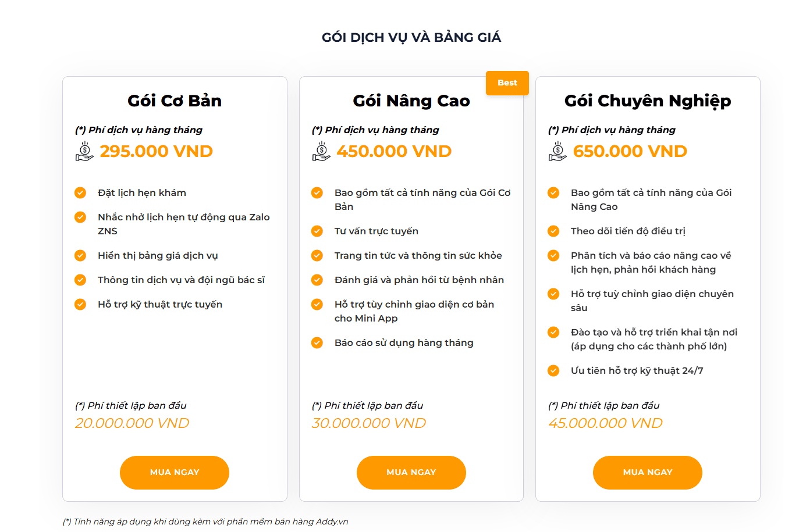Click the money icon beside 450.000 VND
The width and height of the screenshot is (792, 532).
coord(321,151)
